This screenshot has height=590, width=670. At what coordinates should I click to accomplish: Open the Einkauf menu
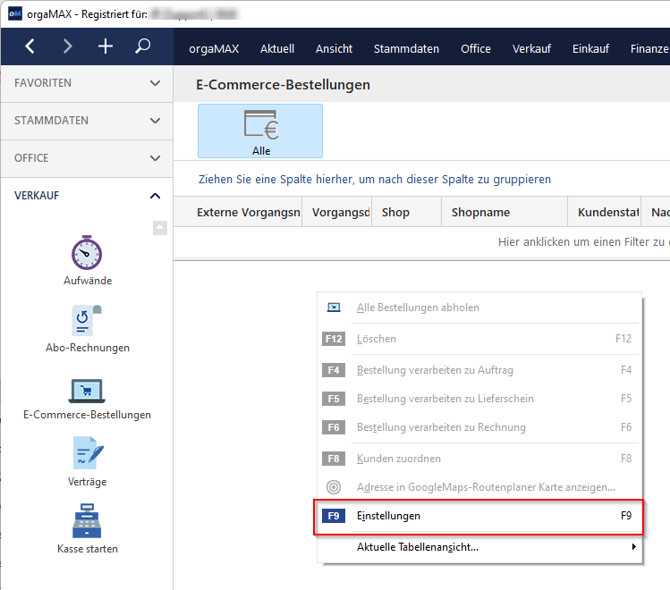pyautogui.click(x=591, y=49)
